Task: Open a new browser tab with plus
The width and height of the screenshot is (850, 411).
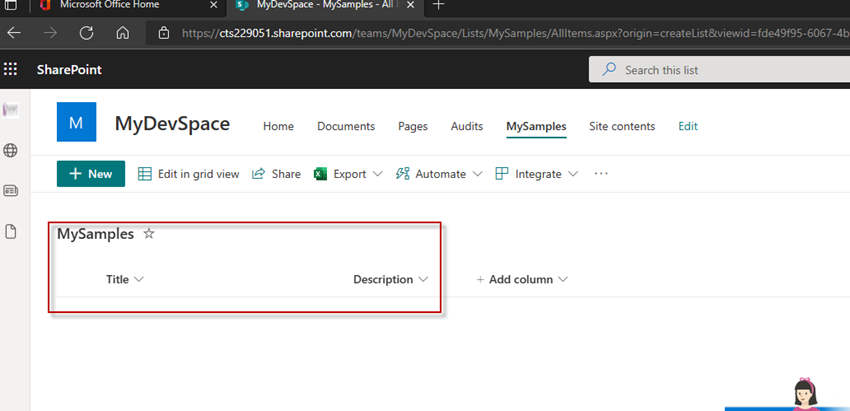Action: (439, 5)
